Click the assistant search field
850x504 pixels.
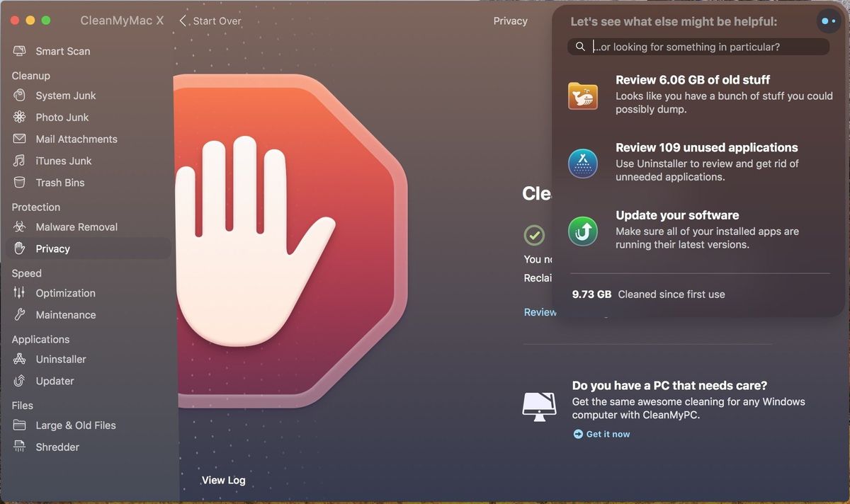point(698,47)
